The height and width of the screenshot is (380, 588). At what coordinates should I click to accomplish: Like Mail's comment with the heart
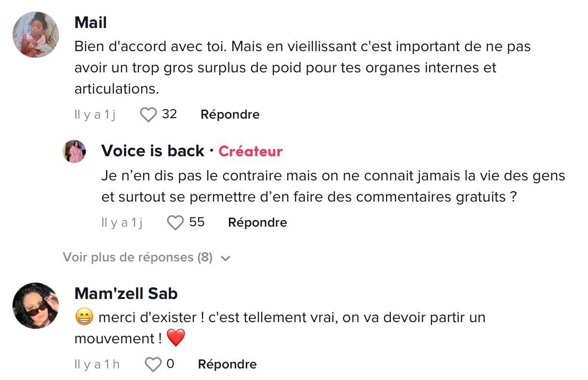[x=148, y=115]
